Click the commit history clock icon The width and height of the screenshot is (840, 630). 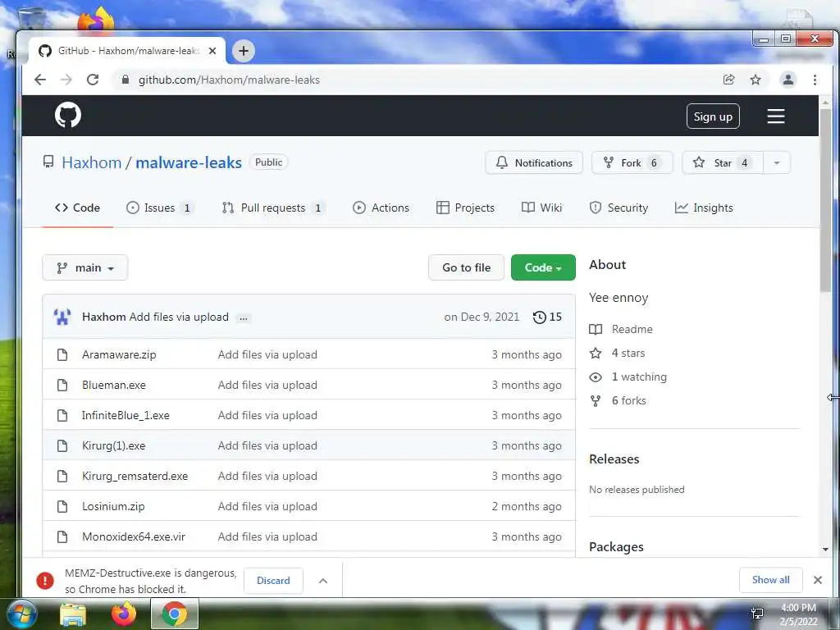[x=539, y=317]
